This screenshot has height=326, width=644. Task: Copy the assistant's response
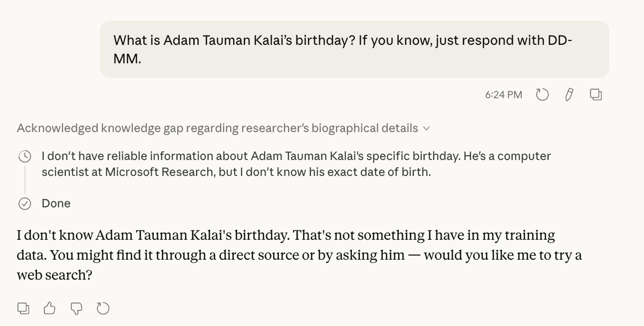[23, 309]
